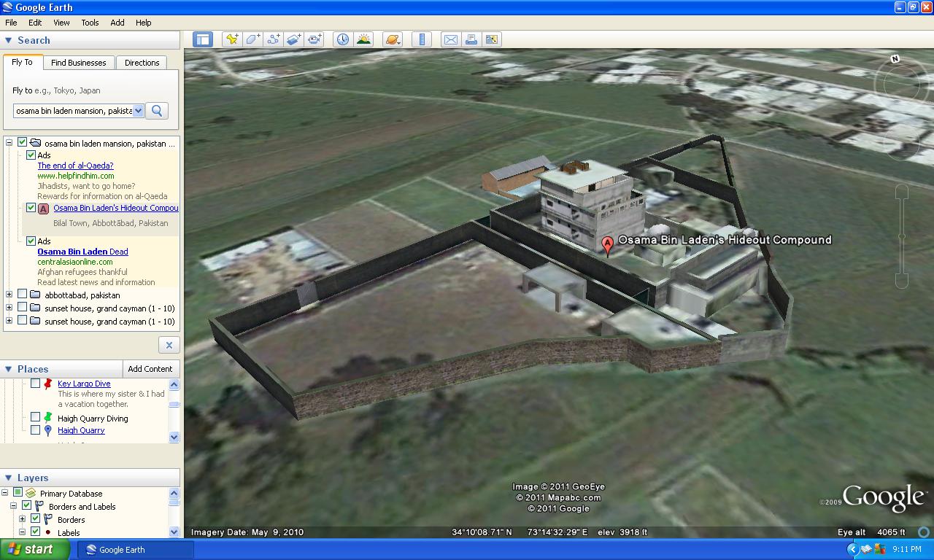Uncheck the second Ads checkbox
Image resolution: width=934 pixels, height=560 pixels.
pos(31,241)
